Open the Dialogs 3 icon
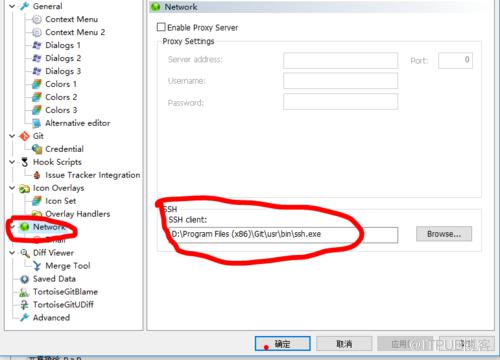The width and height of the screenshot is (500, 360). coord(37,71)
